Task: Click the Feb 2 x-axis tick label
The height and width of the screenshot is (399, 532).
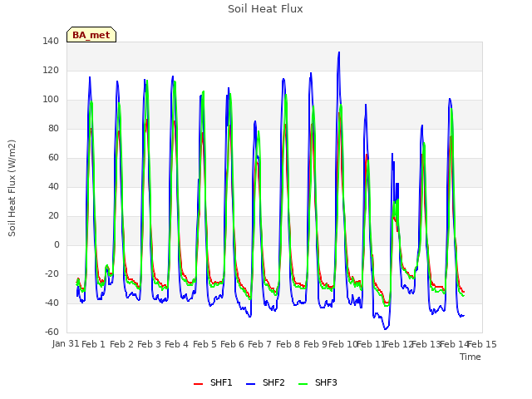Action: pyautogui.click(x=121, y=344)
